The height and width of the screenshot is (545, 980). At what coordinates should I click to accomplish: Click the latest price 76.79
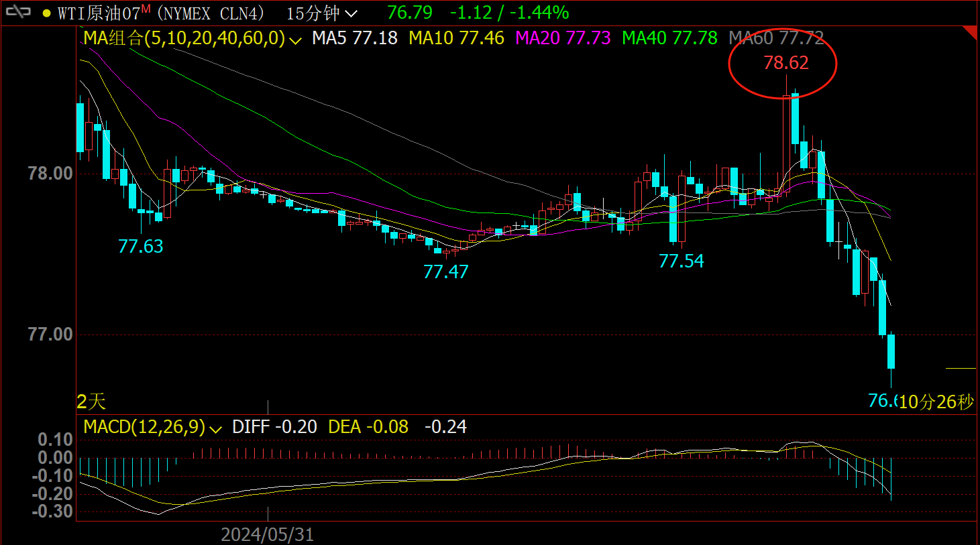click(x=410, y=12)
